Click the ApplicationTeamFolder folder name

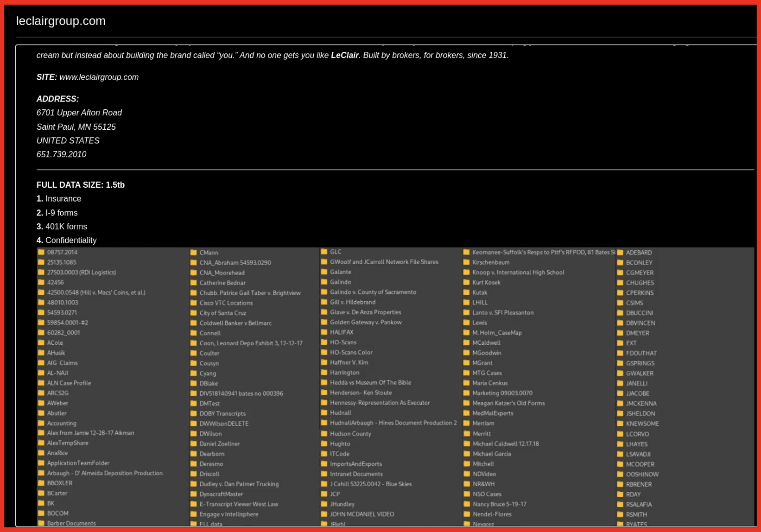coord(78,463)
